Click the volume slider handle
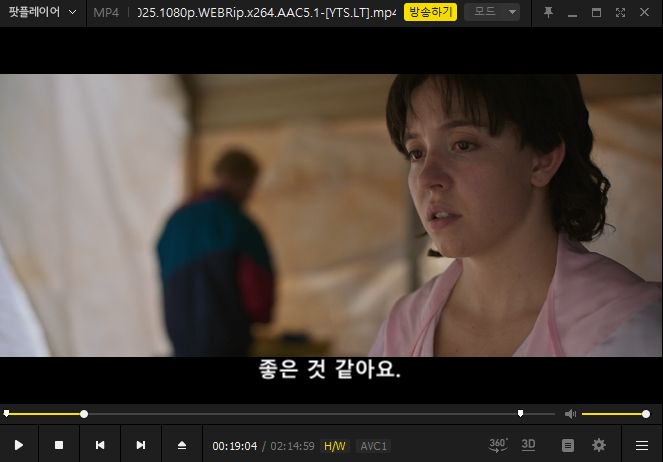Screen dimensions: 663x462 [646, 414]
